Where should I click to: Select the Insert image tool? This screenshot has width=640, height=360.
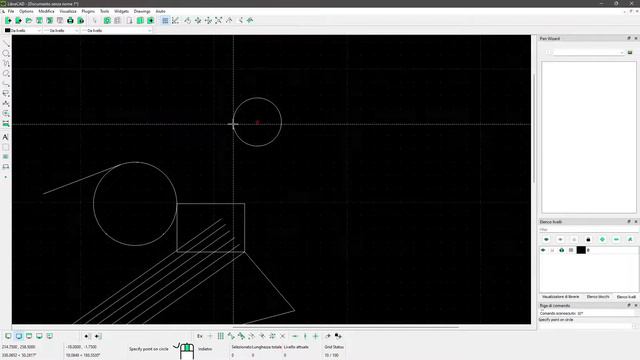point(6,157)
